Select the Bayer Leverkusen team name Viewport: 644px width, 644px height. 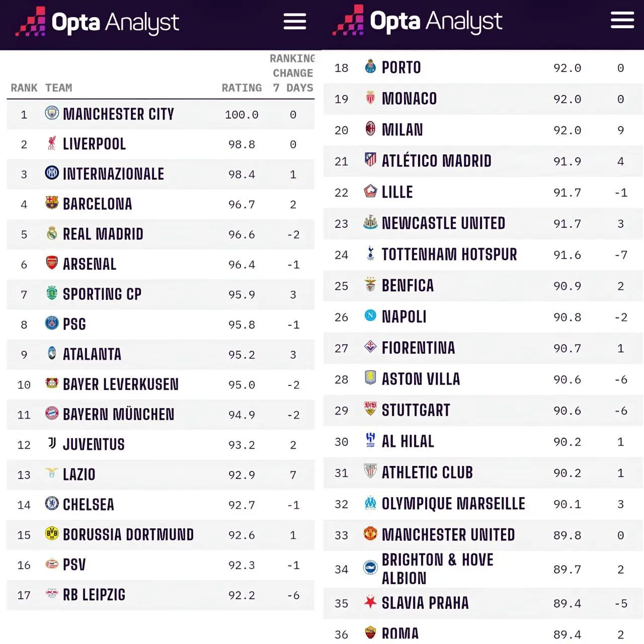click(121, 384)
